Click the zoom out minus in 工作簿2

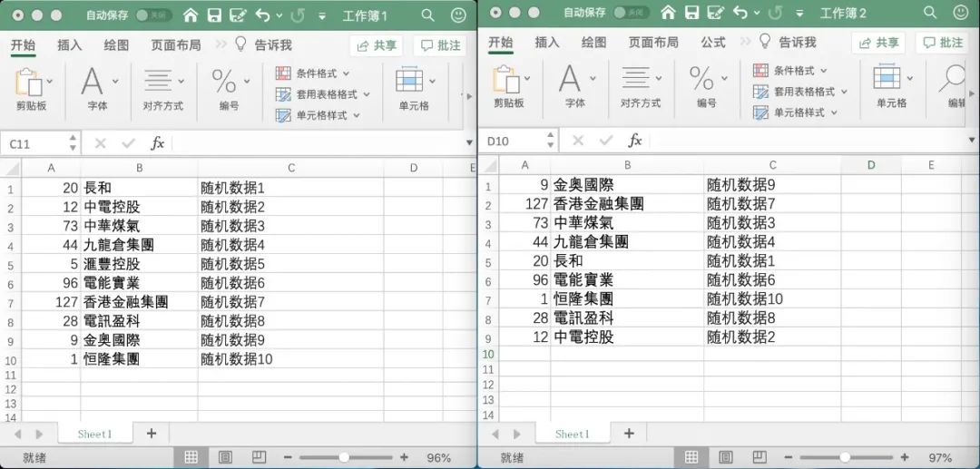789,457
